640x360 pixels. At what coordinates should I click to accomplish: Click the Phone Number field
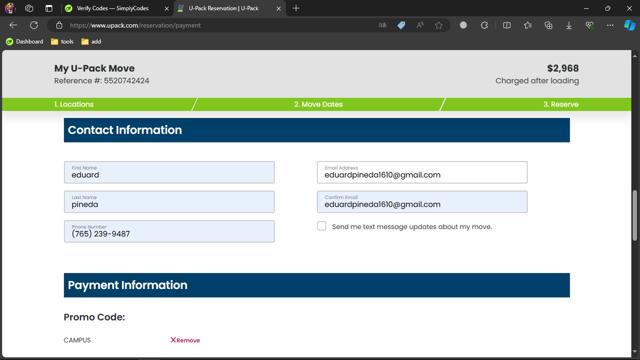tap(169, 231)
